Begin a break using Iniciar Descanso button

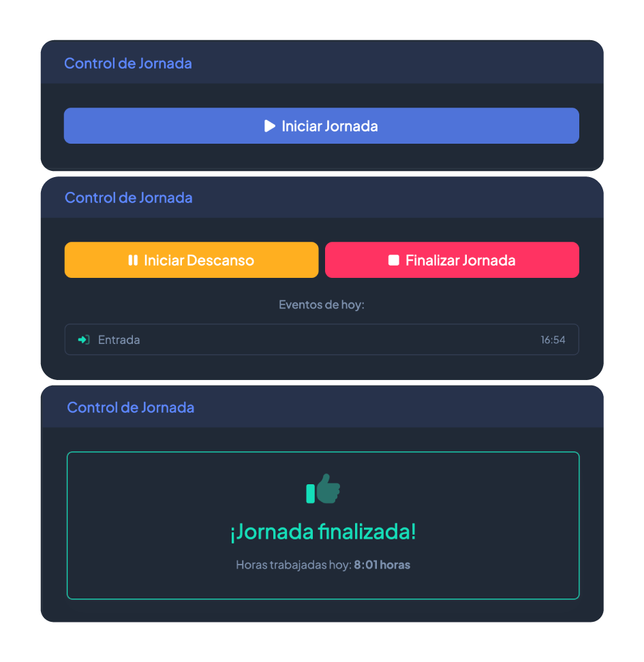(191, 260)
